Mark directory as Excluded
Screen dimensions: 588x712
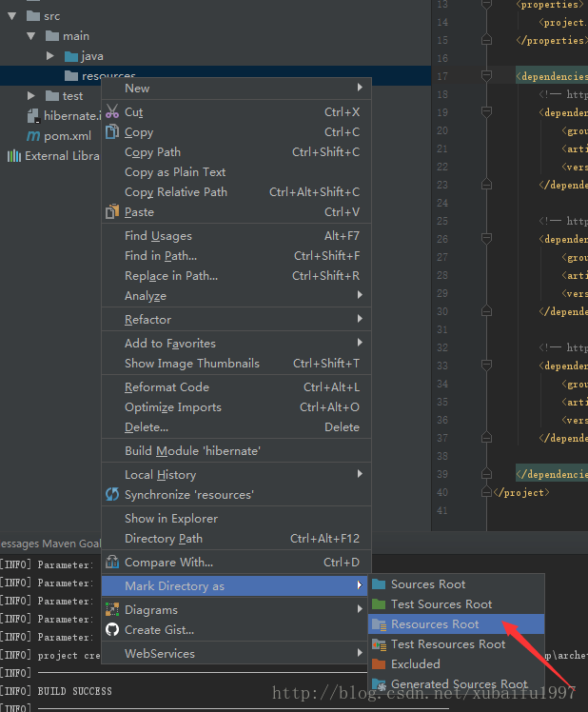coord(415,664)
